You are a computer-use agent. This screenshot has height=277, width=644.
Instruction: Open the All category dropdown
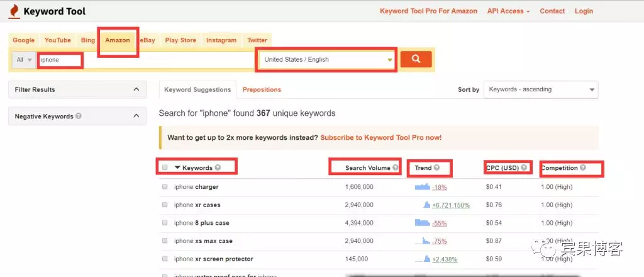coord(24,60)
